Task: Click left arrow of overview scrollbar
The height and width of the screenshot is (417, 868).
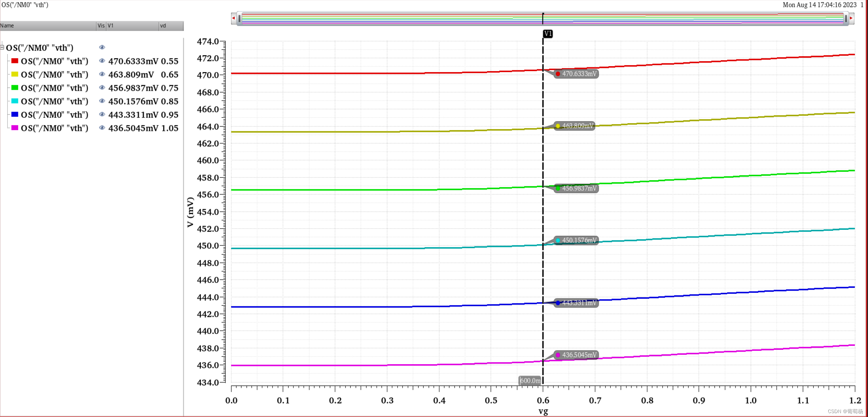Action: (233, 18)
